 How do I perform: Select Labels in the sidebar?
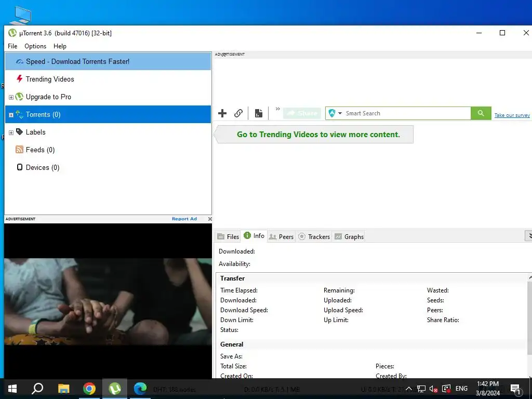click(108, 132)
